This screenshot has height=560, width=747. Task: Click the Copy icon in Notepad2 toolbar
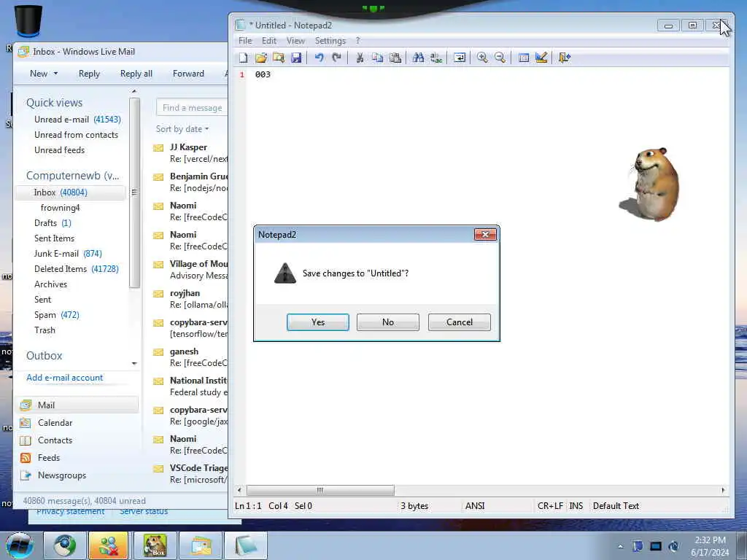377,58
